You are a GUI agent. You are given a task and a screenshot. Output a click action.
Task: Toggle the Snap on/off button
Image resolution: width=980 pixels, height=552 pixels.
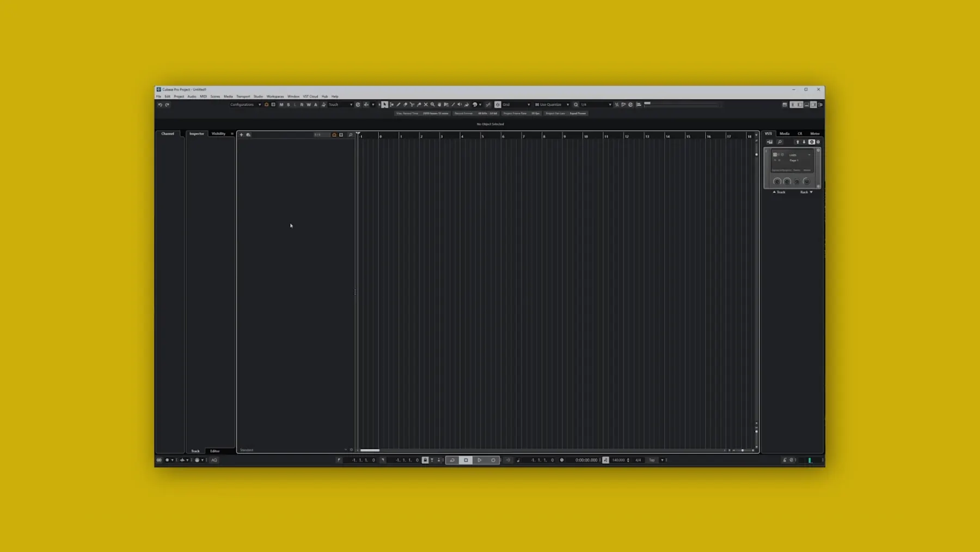(x=498, y=105)
